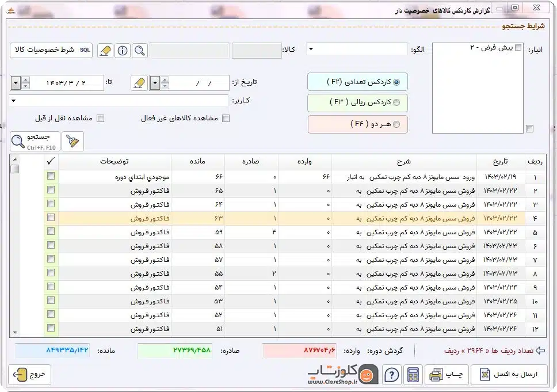557x392 pixels.
Task: Click the خروج exit button
Action: click(30, 375)
